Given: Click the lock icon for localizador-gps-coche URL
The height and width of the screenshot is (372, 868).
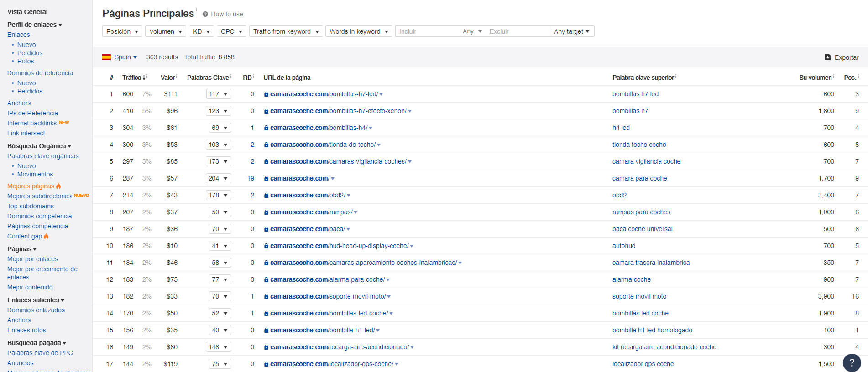Looking at the screenshot, I should point(266,364).
